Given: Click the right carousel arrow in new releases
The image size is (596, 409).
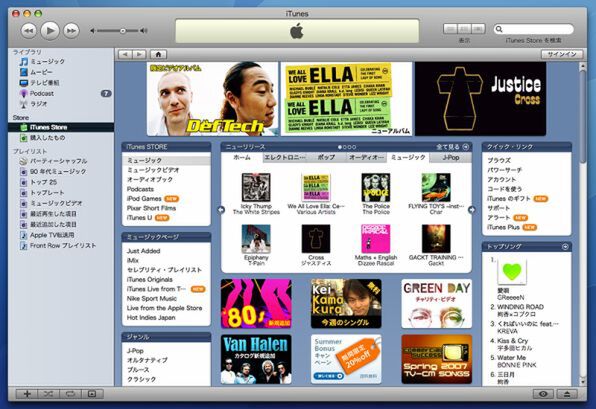Looking at the screenshot, I should (472, 209).
